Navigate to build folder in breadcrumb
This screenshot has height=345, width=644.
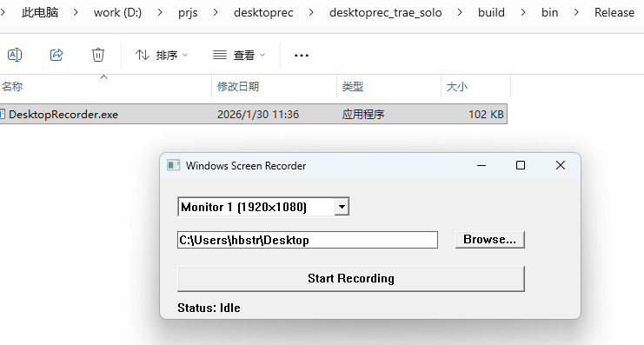(x=491, y=12)
